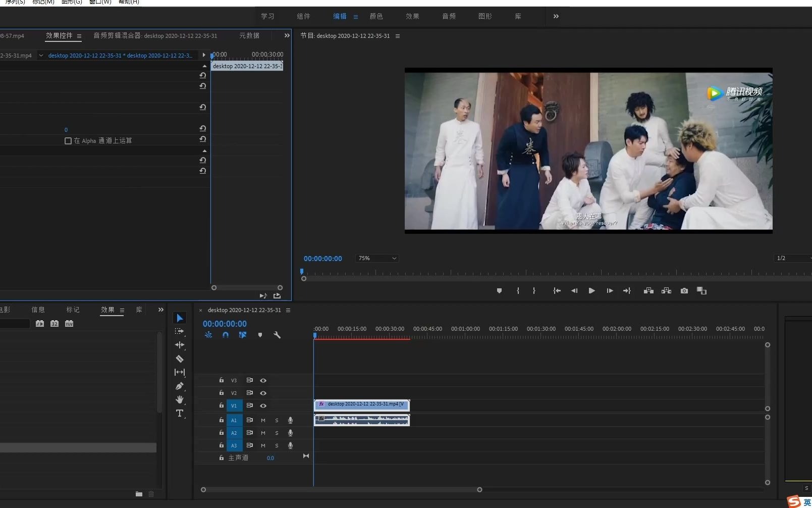Solo the A2 audio track
The width and height of the screenshot is (812, 508).
click(277, 433)
